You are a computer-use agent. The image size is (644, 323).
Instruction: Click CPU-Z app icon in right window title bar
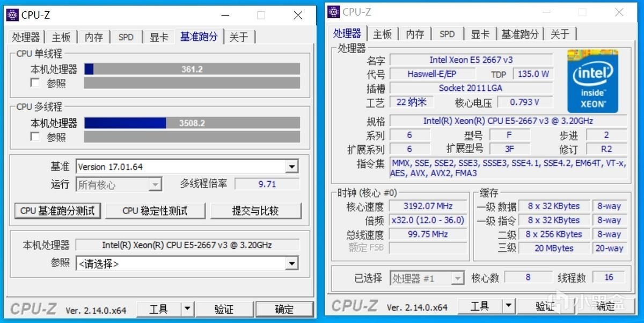click(334, 12)
